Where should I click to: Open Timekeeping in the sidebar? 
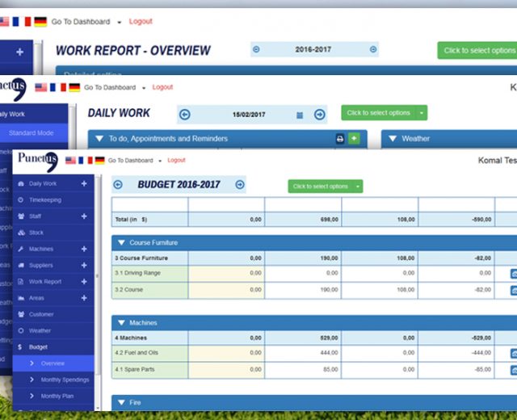point(45,199)
